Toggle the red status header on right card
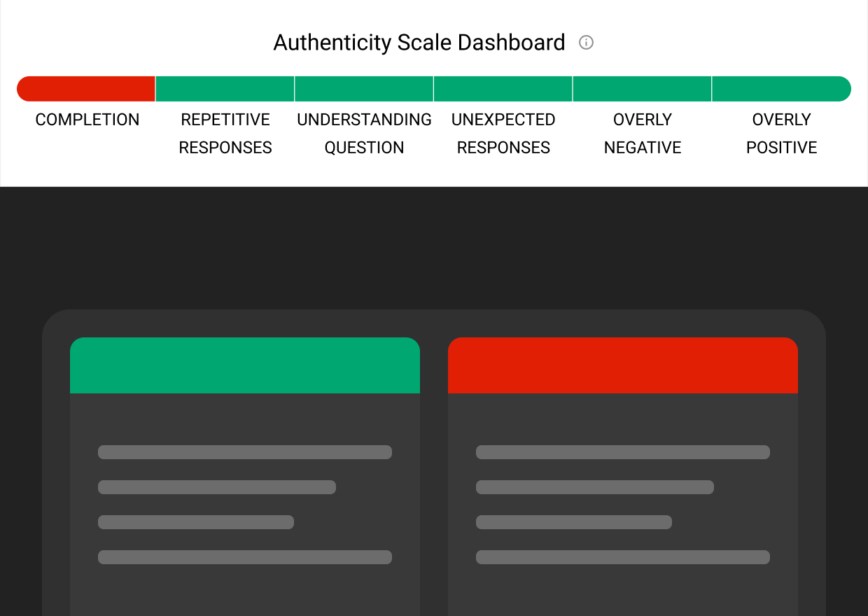The width and height of the screenshot is (868, 616). (623, 365)
